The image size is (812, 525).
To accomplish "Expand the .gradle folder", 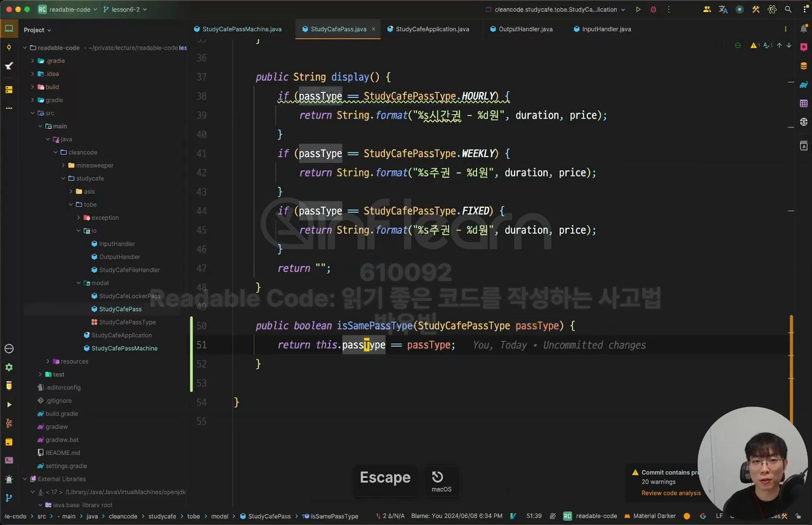I will pyautogui.click(x=33, y=61).
